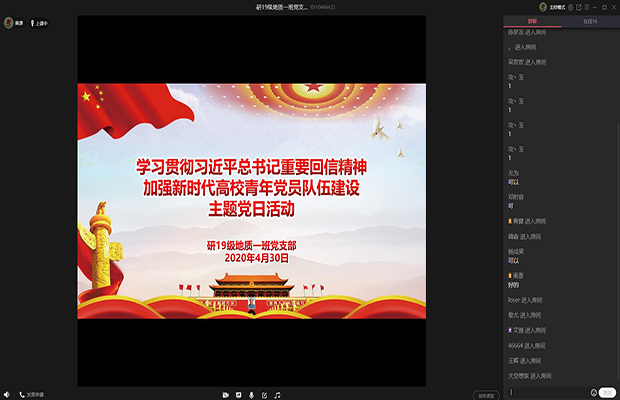Click the speaker volume icon at bottom left
This screenshot has height=400, width=620.
coord(6,395)
